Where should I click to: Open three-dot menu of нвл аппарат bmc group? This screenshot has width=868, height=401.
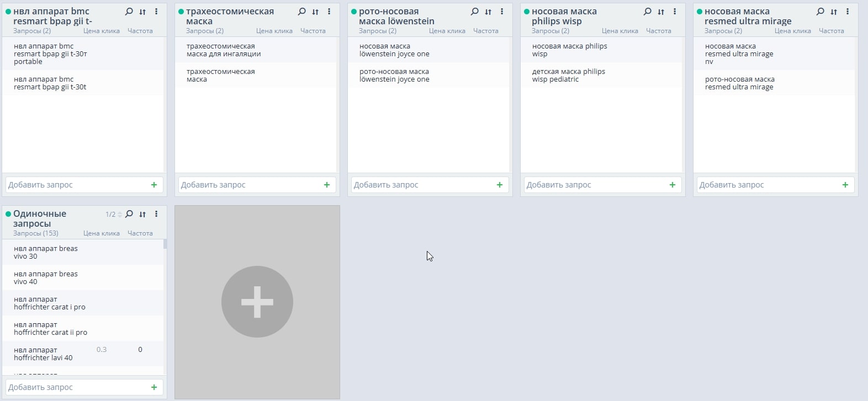156,12
